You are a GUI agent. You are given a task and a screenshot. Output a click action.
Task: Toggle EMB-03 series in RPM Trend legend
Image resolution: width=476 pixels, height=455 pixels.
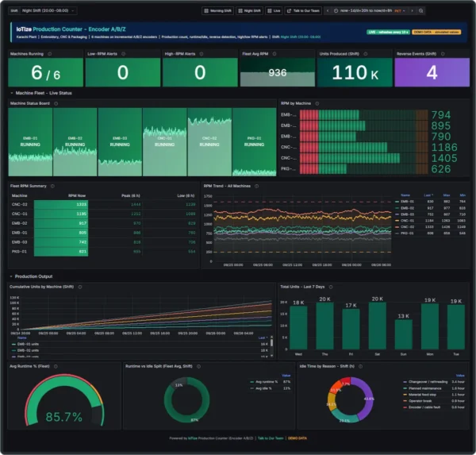coord(407,214)
